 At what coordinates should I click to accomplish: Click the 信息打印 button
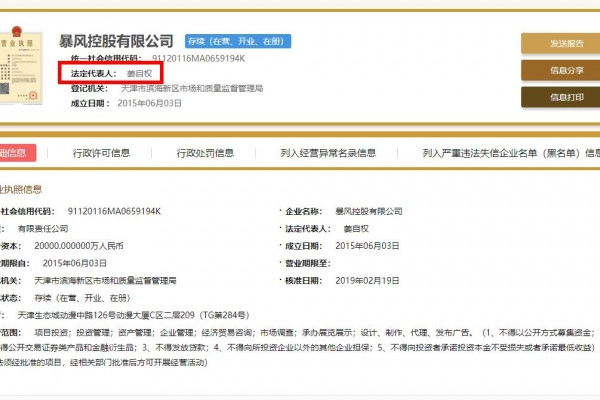tap(561, 97)
